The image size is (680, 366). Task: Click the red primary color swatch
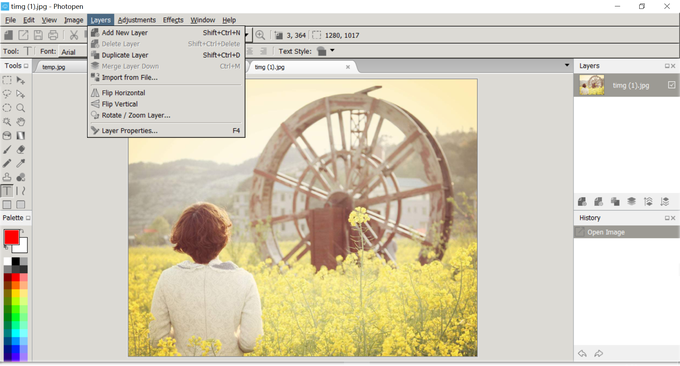(11, 237)
